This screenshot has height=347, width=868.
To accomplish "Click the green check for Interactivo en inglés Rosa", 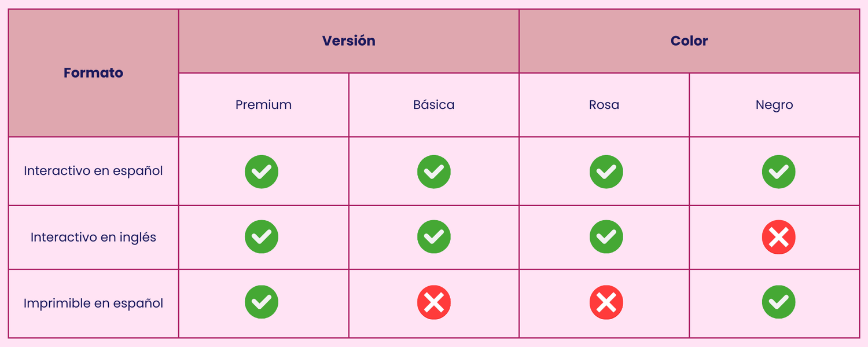I will pos(606,237).
